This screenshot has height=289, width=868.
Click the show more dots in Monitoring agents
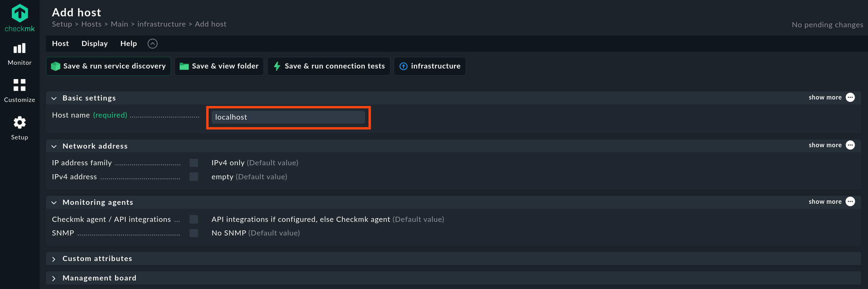click(850, 202)
